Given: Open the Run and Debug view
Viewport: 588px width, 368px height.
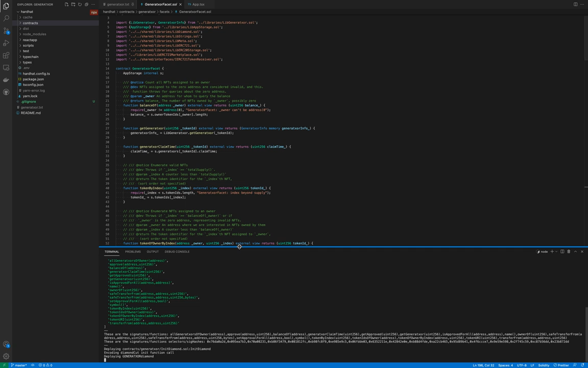Looking at the screenshot, I should 6,43.
